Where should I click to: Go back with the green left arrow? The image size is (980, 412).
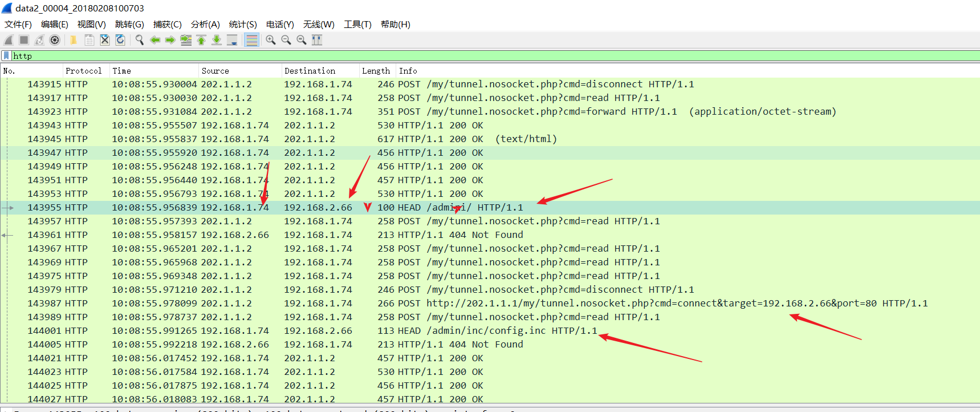coord(154,40)
